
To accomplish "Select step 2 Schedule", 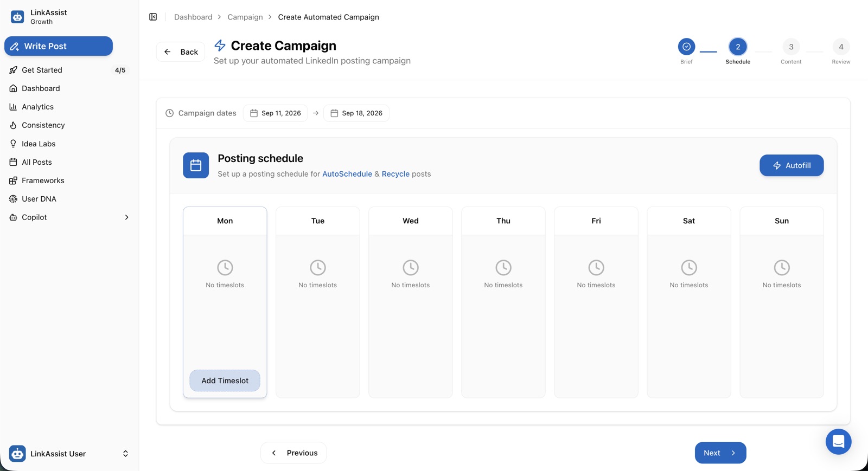I will (738, 47).
